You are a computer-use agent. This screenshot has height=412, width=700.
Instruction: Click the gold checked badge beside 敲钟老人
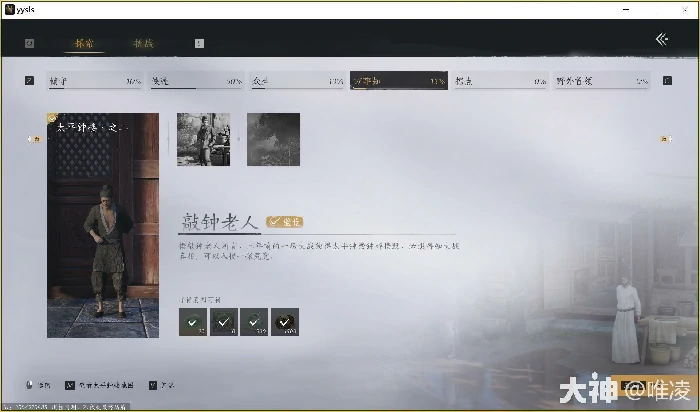click(x=285, y=222)
